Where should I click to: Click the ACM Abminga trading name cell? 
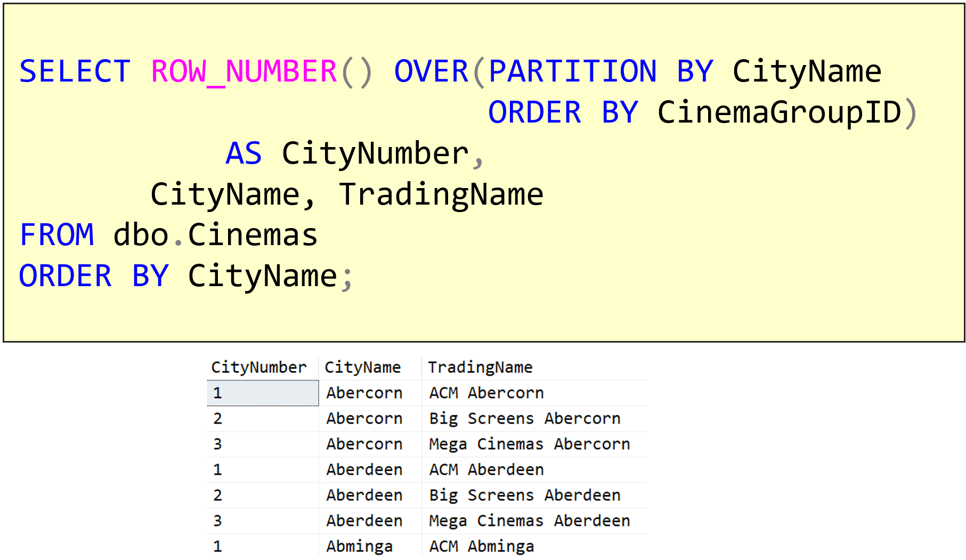[x=481, y=546]
